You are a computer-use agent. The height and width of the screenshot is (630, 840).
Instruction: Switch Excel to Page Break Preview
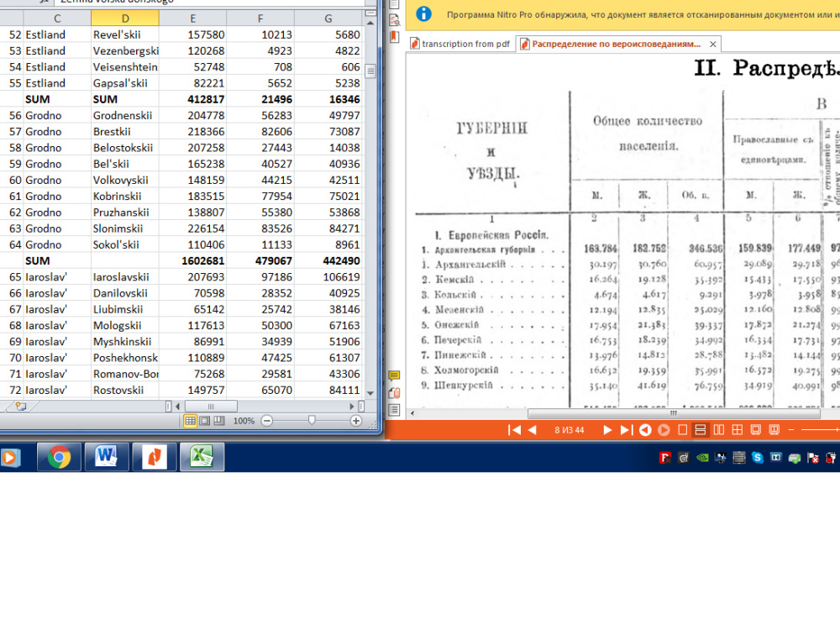[219, 421]
